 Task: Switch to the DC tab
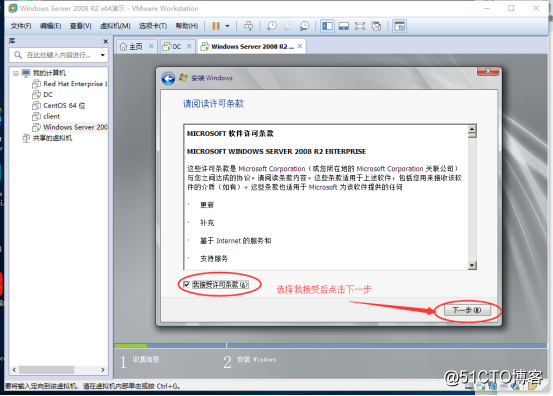click(x=177, y=47)
